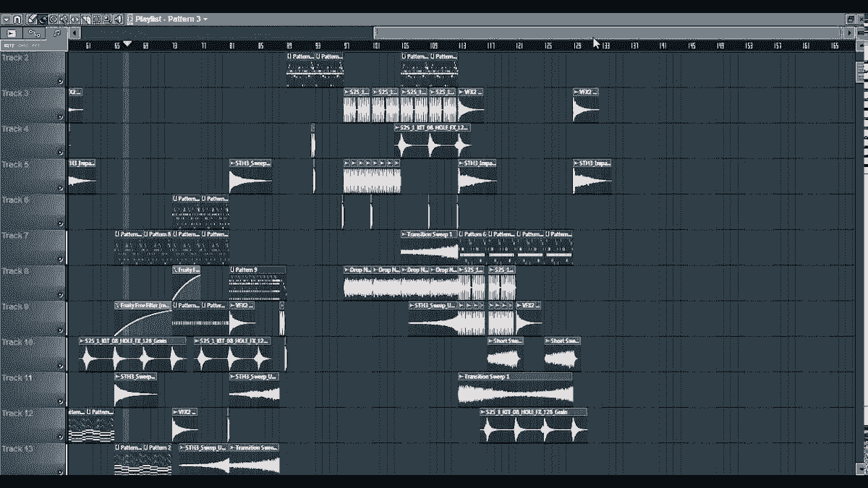The height and width of the screenshot is (488, 868).
Task: Select the Playback preview speaker tool
Action: point(119,19)
